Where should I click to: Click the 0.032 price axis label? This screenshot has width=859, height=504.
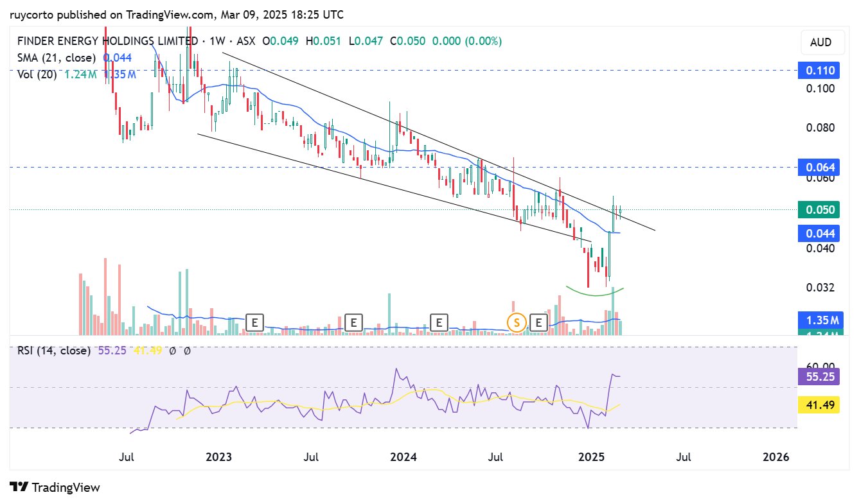tap(821, 288)
